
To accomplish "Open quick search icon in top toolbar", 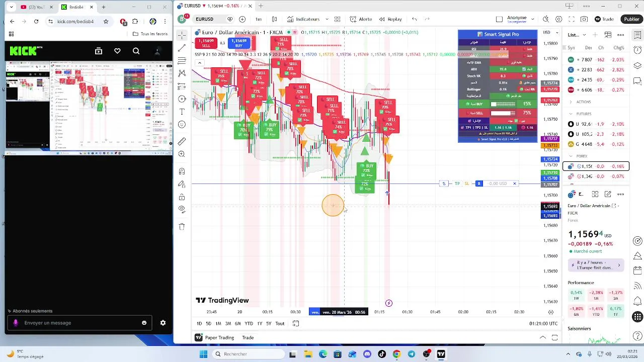I will click(546, 19).
